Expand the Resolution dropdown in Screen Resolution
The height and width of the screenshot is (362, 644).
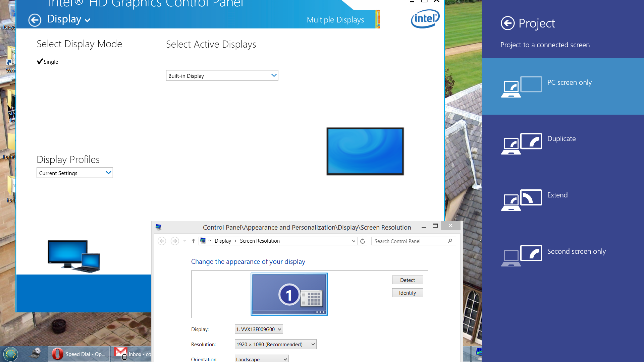pyautogui.click(x=312, y=344)
